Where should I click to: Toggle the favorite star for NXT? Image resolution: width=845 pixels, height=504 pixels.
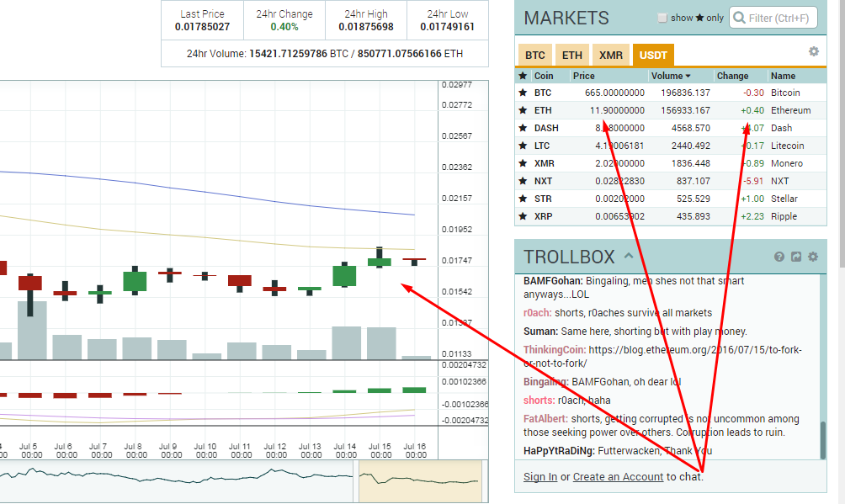point(523,181)
